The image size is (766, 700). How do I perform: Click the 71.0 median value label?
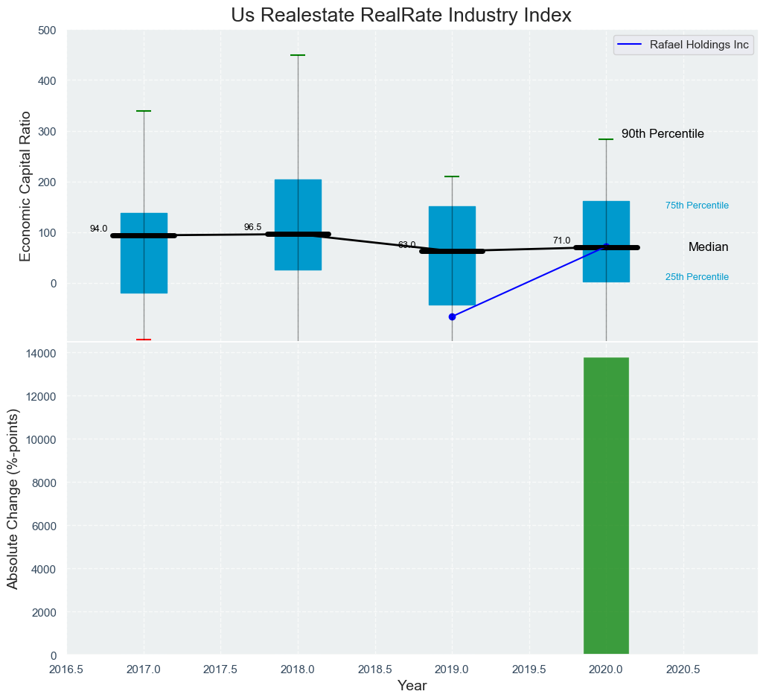pos(561,241)
